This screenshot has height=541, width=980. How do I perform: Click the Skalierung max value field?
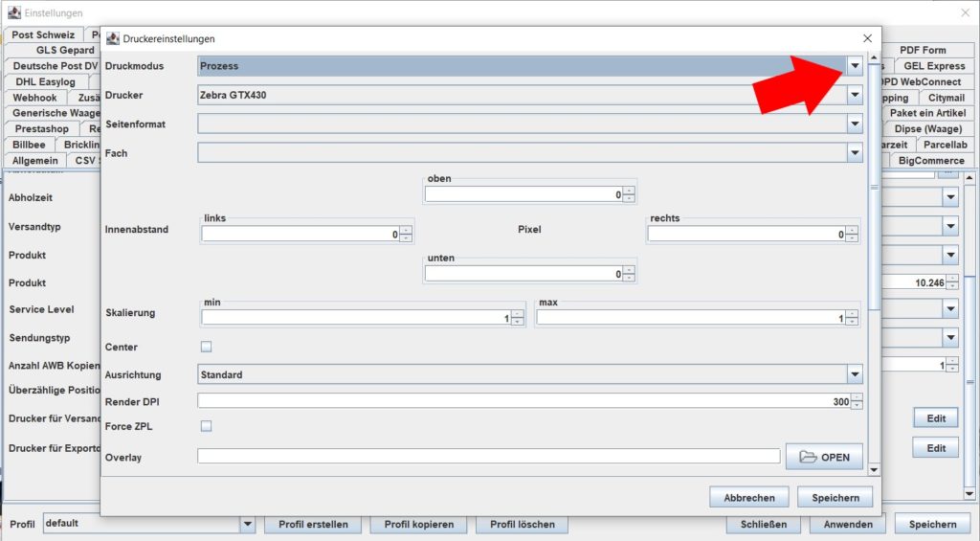(x=691, y=318)
